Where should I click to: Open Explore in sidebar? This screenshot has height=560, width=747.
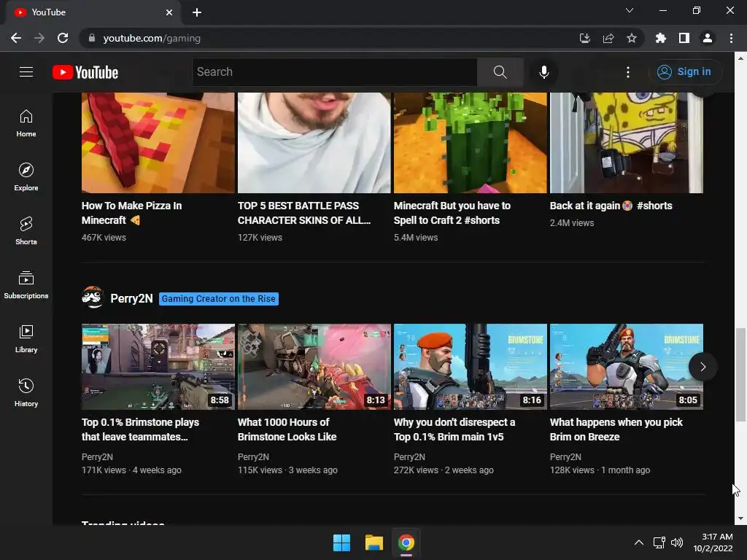click(x=26, y=177)
